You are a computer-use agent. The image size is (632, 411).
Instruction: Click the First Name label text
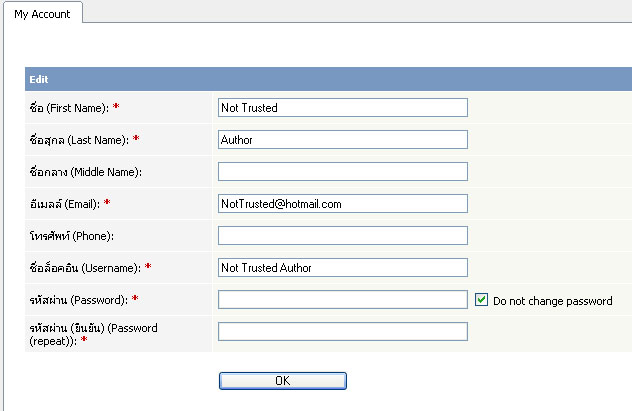point(69,108)
